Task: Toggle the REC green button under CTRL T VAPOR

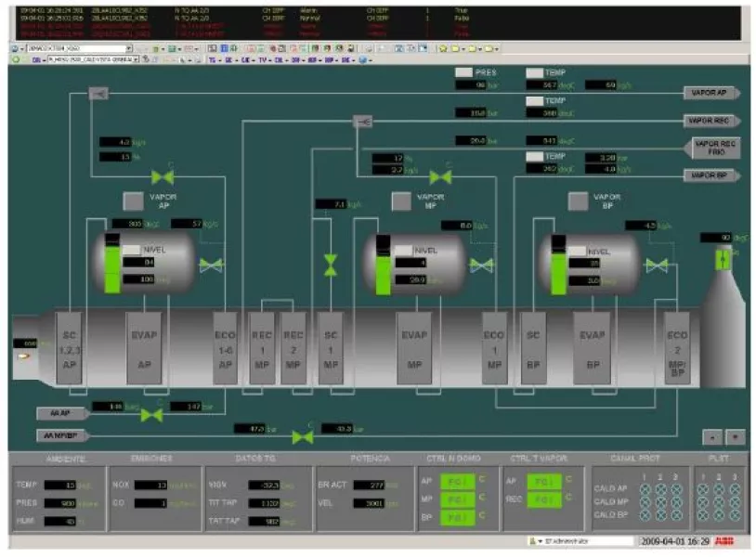Action: pos(545,499)
